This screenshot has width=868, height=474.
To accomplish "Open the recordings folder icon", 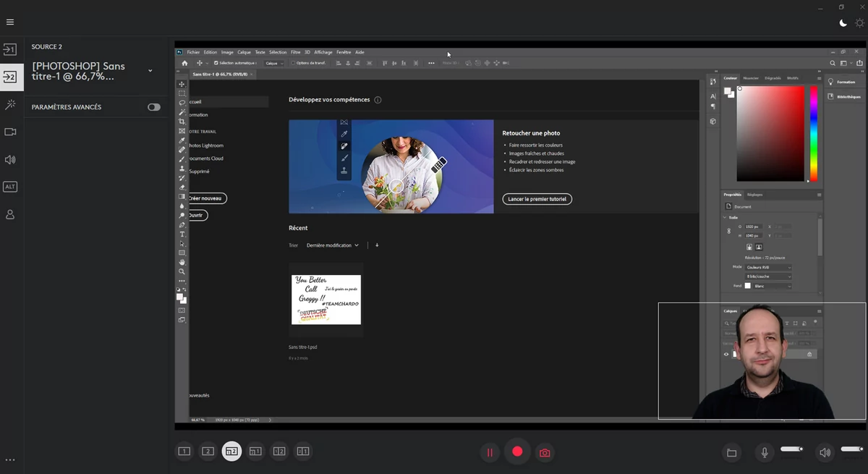I will point(731,453).
